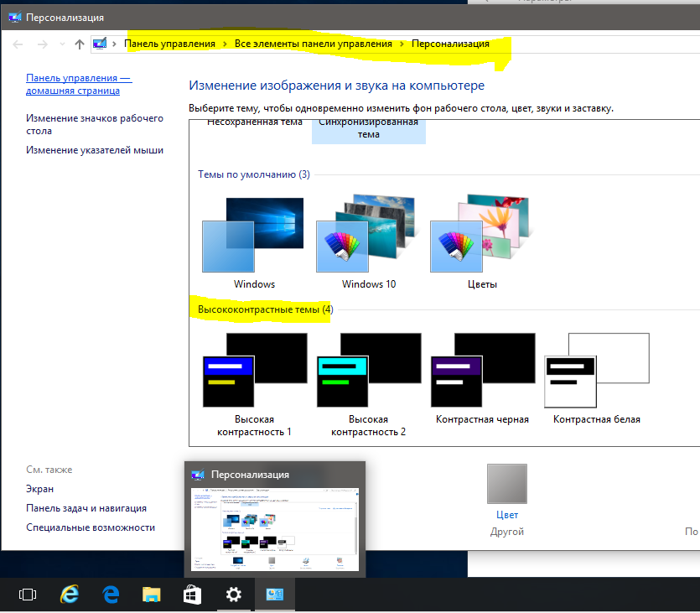
Task: Apply Контрастная белая theme
Action: click(597, 379)
